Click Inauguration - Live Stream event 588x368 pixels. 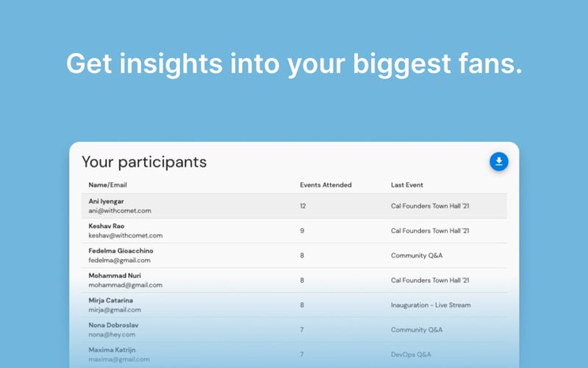tap(430, 305)
